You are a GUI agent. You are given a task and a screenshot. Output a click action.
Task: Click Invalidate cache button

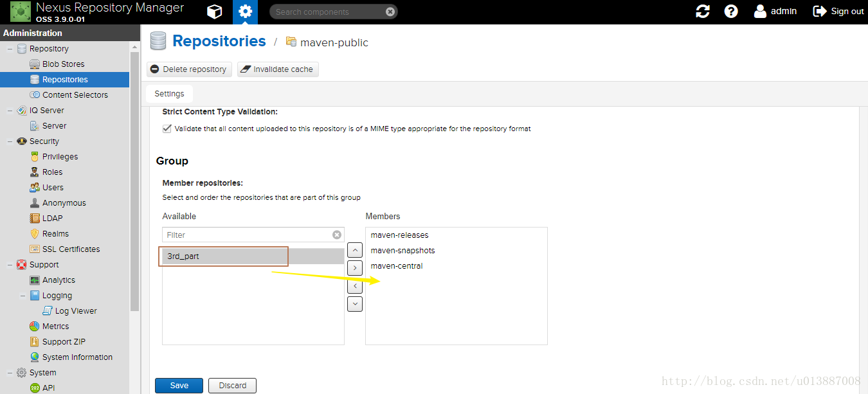278,69
